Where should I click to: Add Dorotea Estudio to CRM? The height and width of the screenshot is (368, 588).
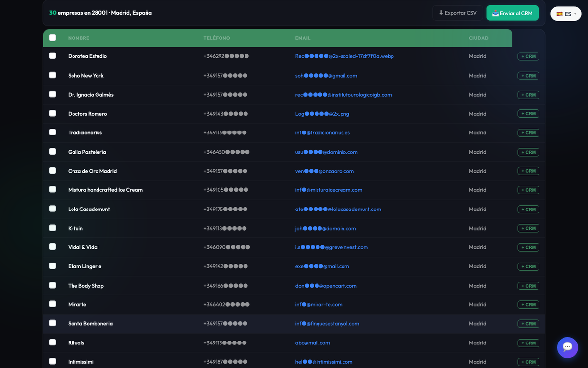pyautogui.click(x=528, y=56)
